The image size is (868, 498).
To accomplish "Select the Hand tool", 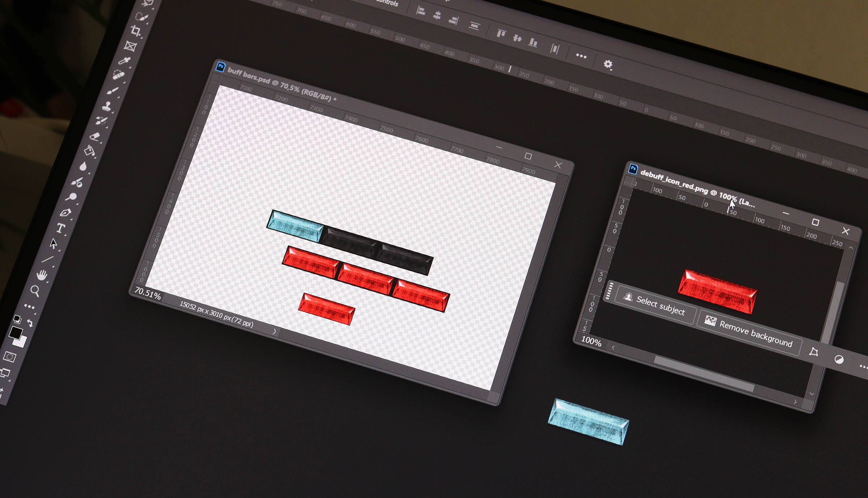I will (42, 275).
